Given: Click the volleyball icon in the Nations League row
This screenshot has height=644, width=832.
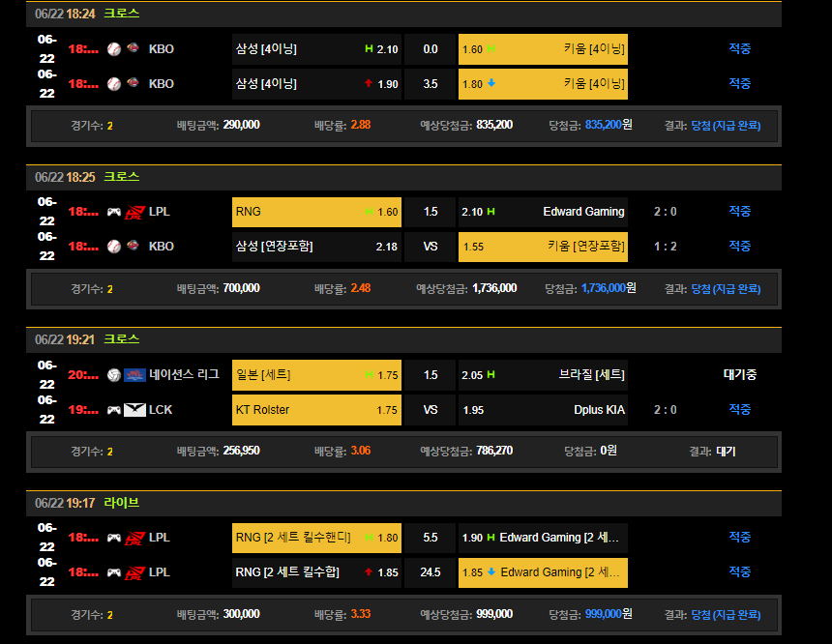Looking at the screenshot, I should coord(114,375).
